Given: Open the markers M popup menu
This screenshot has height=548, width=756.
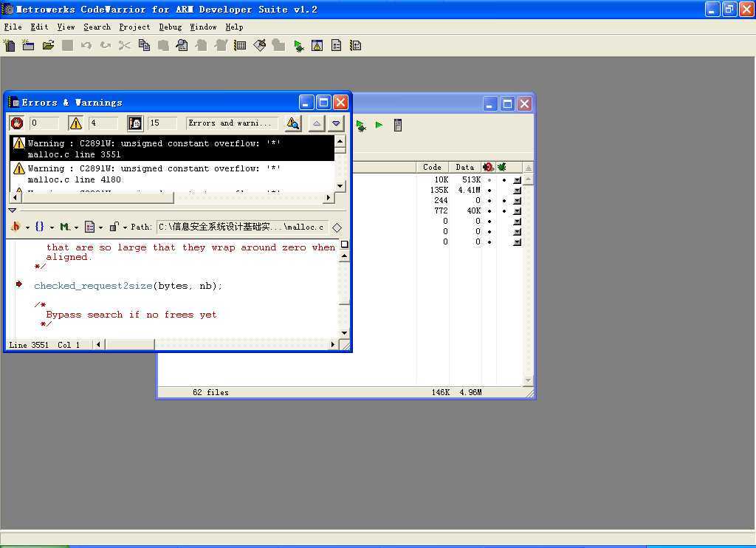Looking at the screenshot, I should [69, 227].
